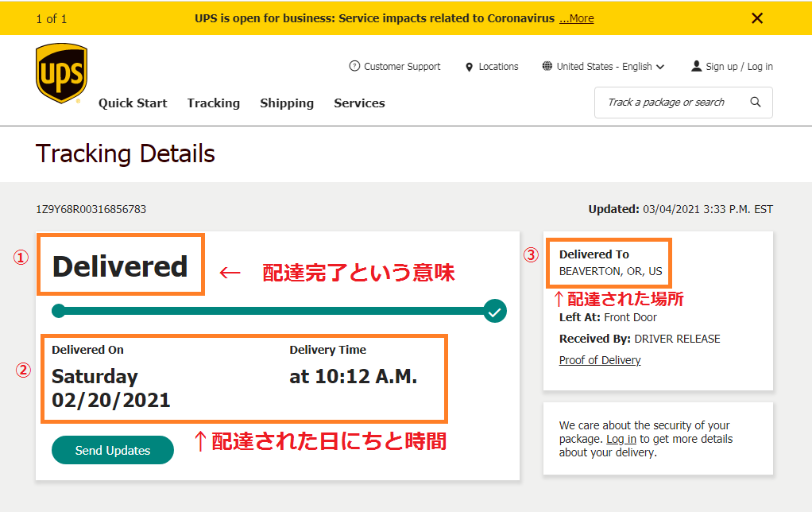The image size is (812, 512).
Task: Select delivery time at 10:12 A.M.
Action: (354, 376)
